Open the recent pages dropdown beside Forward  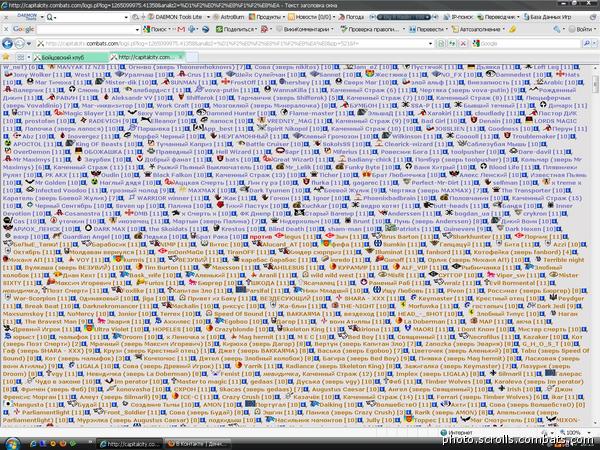click(x=29, y=44)
